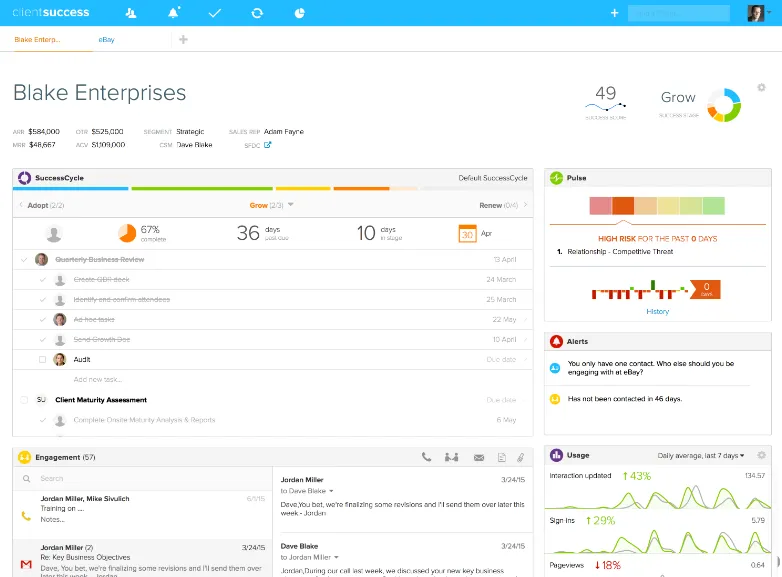Toggle Complete Onsite Maturity Analysis checkmark

click(42, 420)
